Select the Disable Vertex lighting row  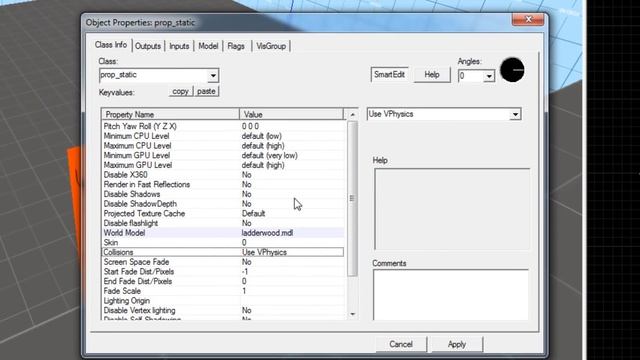(x=223, y=311)
